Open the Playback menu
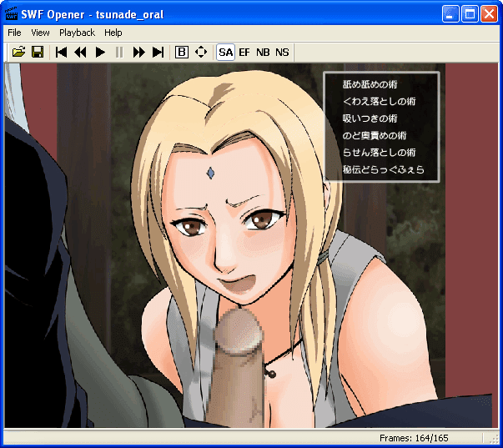Image resolution: width=503 pixels, height=448 pixels. 77,33
